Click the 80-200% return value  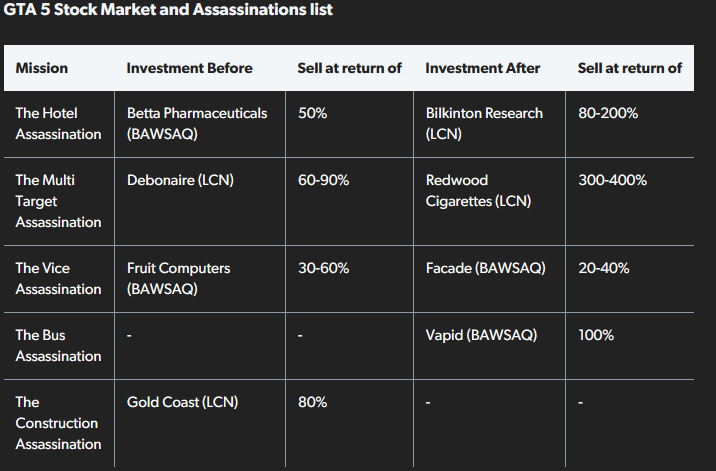(608, 113)
